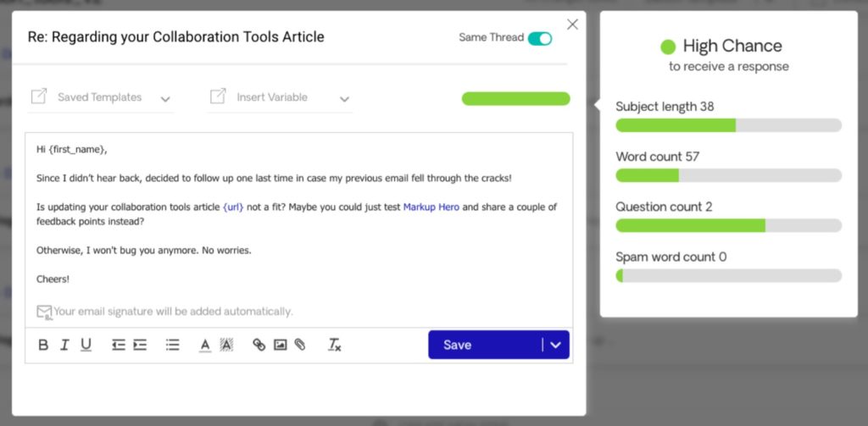Decrease indent of the paragraph
The image size is (868, 426).
pyautogui.click(x=119, y=345)
